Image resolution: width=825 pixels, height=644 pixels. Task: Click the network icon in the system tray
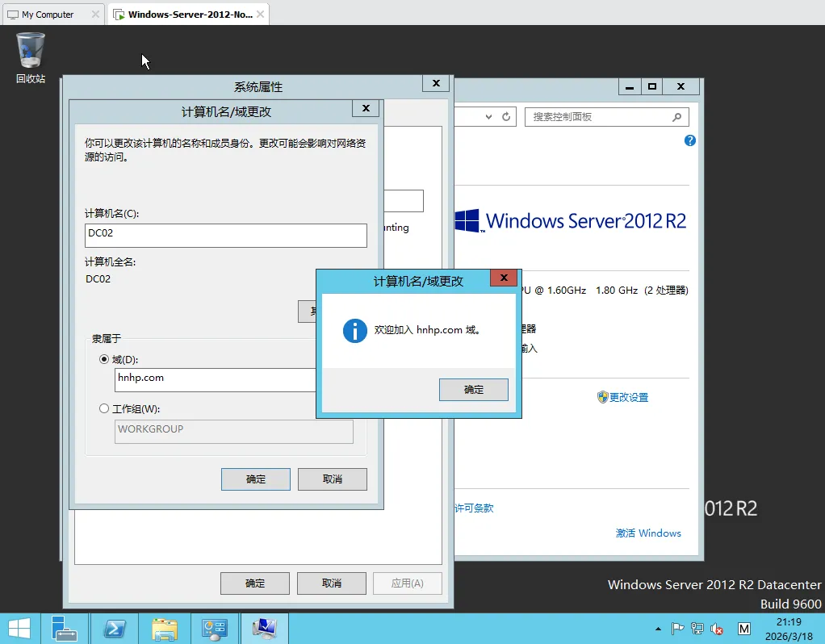pyautogui.click(x=697, y=628)
